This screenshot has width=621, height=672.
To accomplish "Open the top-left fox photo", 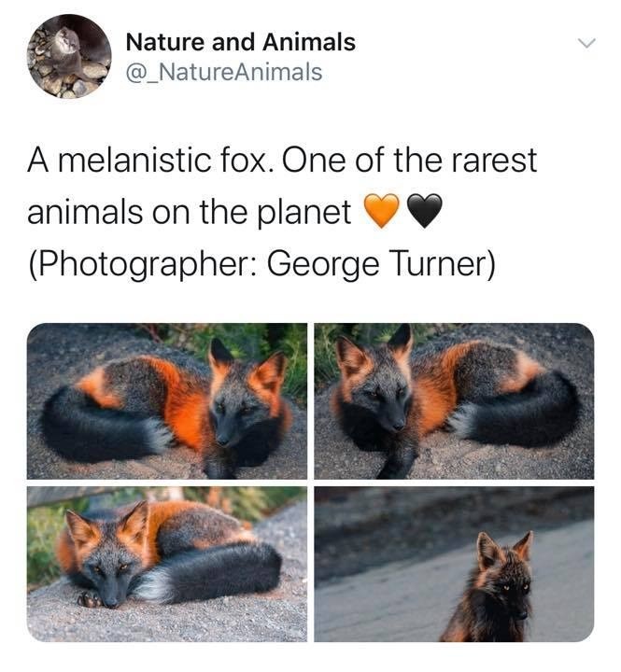I will (x=167, y=400).
